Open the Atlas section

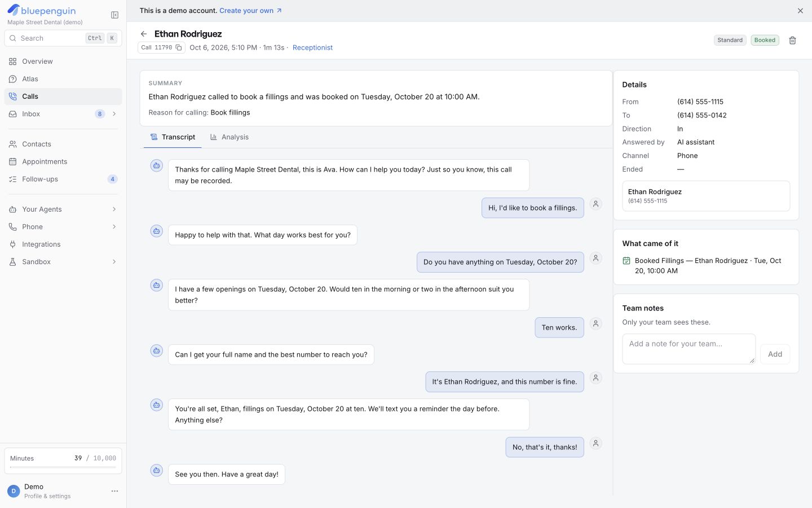tap(63, 79)
